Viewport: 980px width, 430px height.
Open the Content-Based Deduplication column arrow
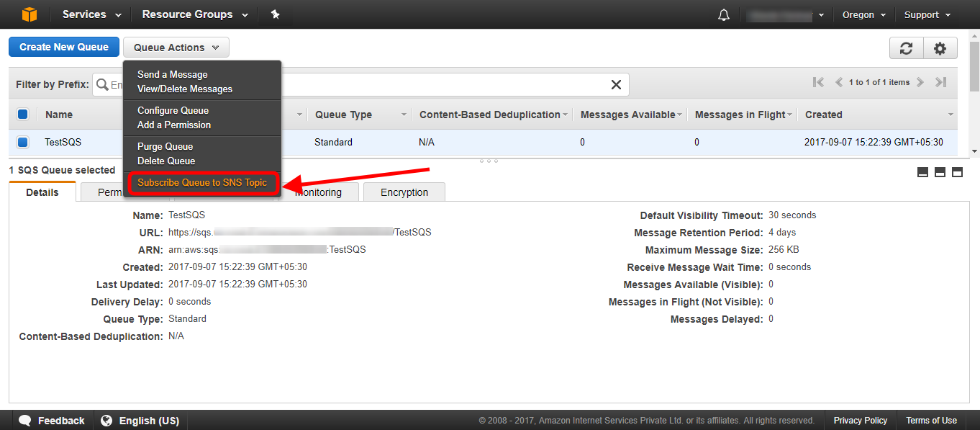point(566,115)
